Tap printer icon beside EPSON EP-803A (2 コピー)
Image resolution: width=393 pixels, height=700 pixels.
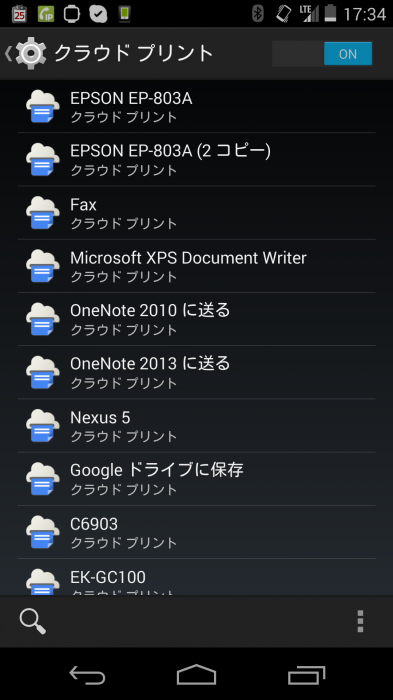(x=42, y=159)
